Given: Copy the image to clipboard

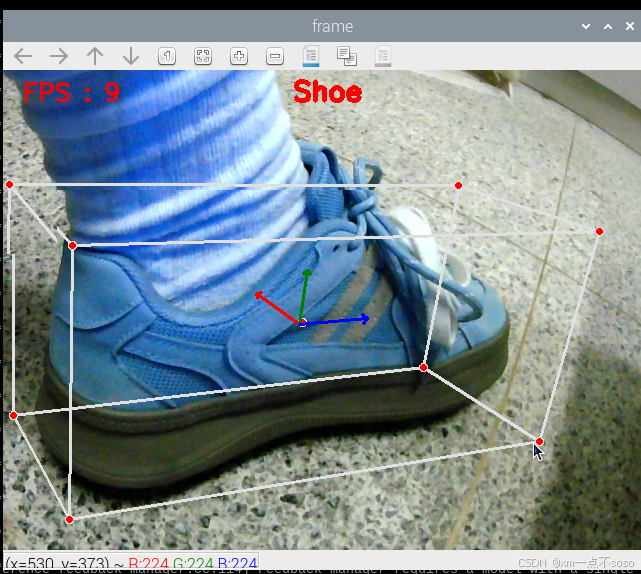Looking at the screenshot, I should pyautogui.click(x=347, y=56).
